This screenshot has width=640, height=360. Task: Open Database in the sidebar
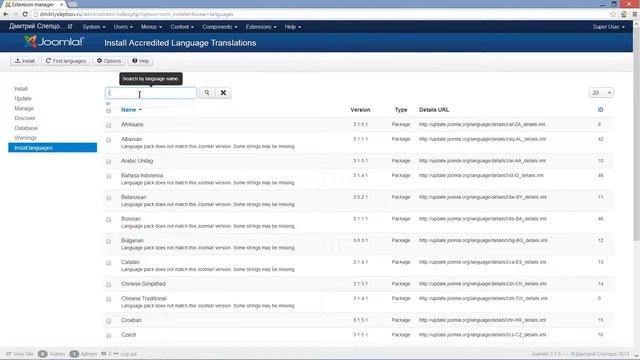click(x=26, y=128)
